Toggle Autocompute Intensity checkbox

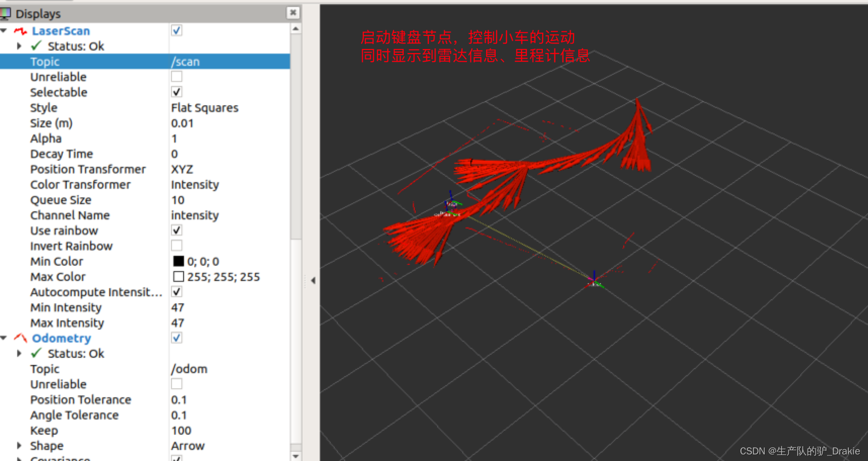177,292
